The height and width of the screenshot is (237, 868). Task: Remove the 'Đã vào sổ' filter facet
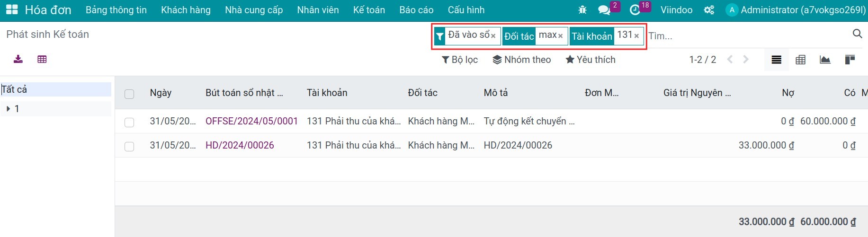[493, 36]
